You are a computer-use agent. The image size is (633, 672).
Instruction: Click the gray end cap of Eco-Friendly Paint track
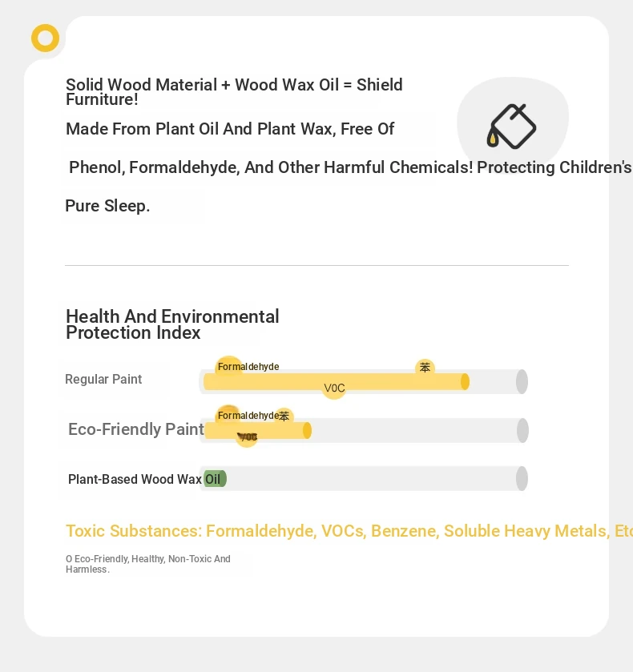(x=522, y=430)
